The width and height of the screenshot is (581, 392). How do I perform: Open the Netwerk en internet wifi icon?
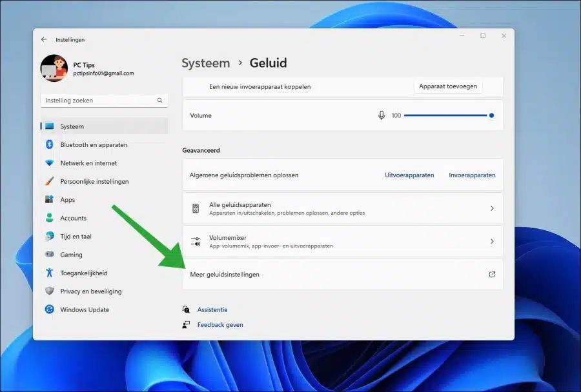coord(49,163)
